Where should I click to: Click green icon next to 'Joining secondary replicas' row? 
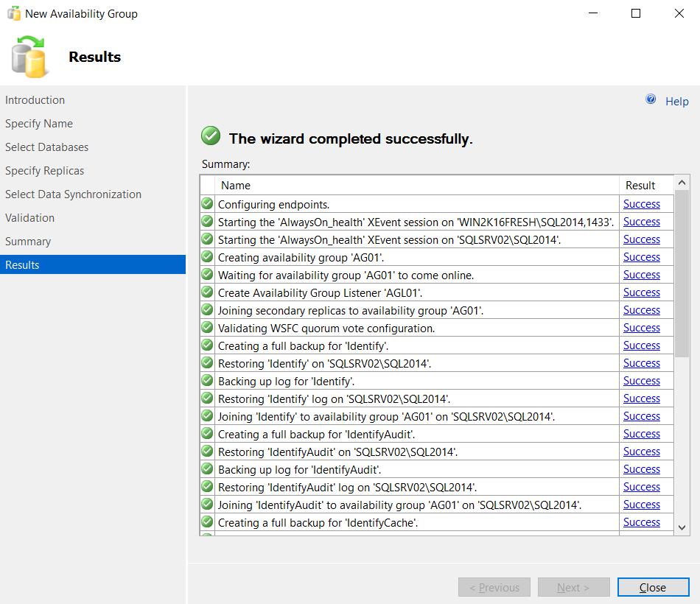207,309
